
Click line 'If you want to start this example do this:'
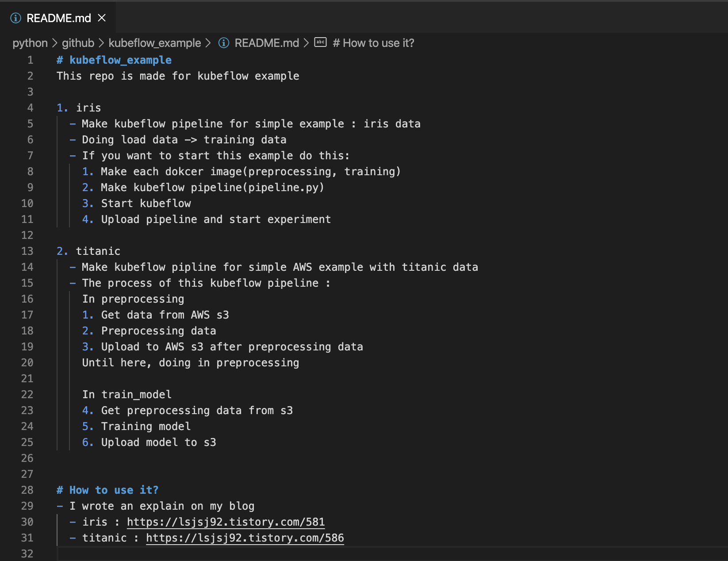tap(216, 156)
